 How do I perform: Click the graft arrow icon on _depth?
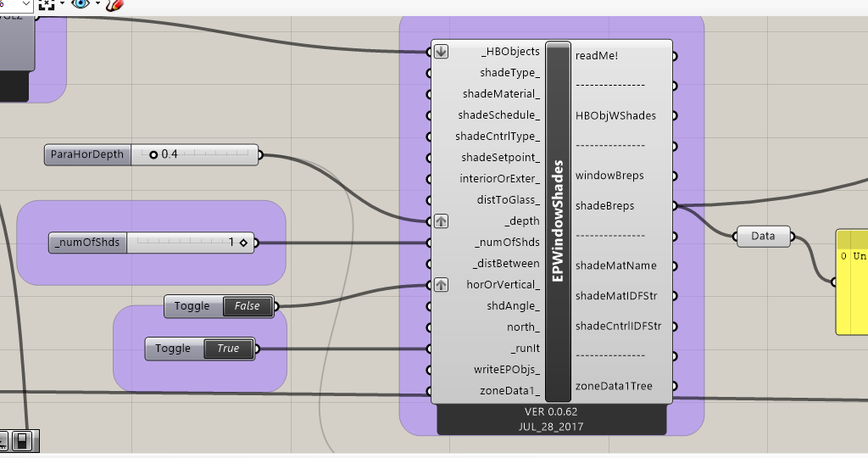pos(441,221)
